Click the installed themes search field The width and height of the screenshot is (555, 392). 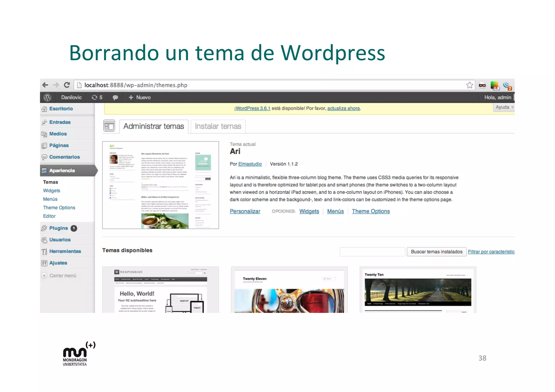pos(372,252)
